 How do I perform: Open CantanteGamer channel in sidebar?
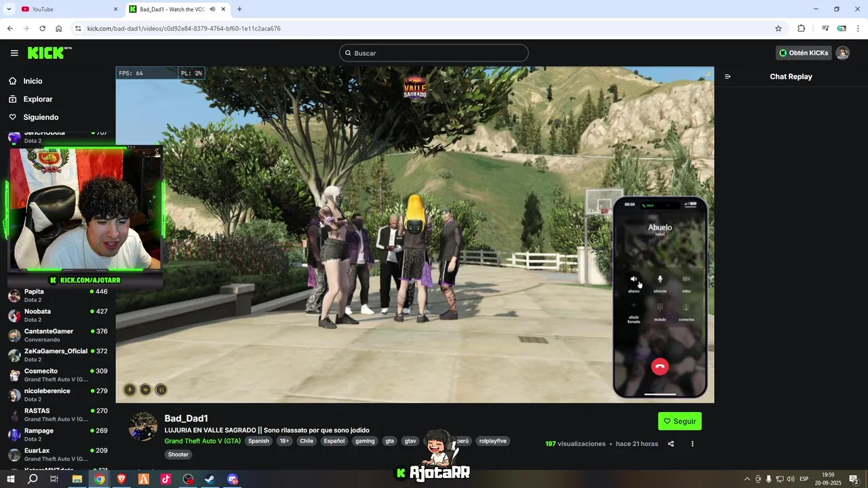58,335
